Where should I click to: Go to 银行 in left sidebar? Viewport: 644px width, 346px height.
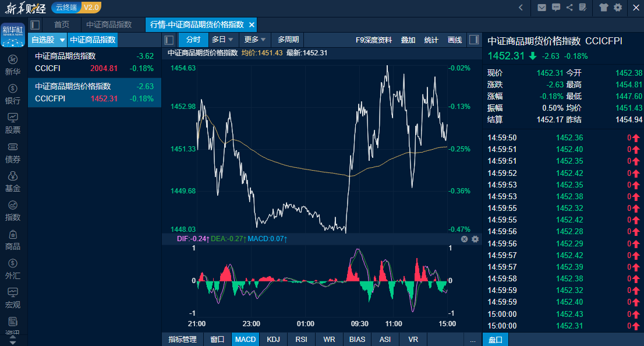coord(13,94)
